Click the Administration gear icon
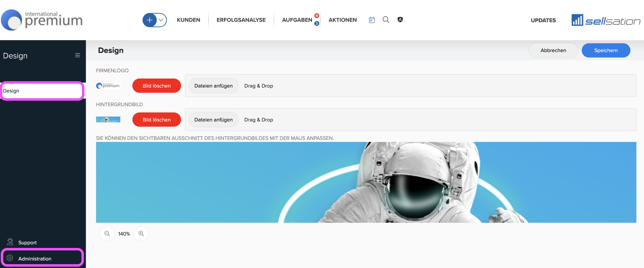Viewport: 644px width, 268px height. 10,258
